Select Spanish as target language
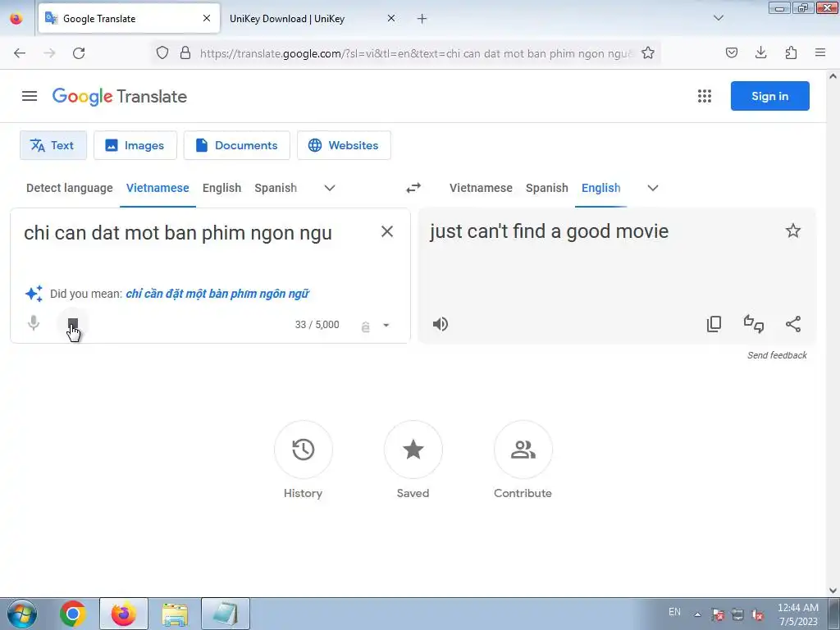This screenshot has width=840, height=630. [547, 188]
